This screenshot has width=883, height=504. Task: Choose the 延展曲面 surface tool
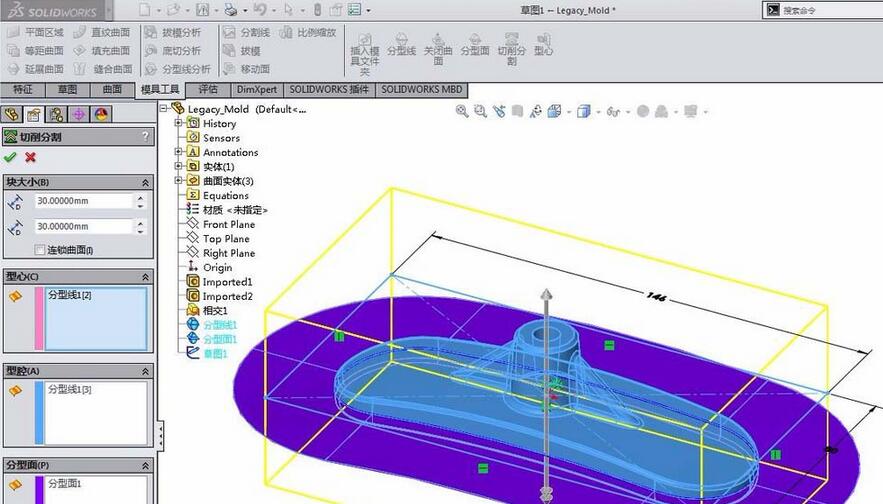click(36, 69)
